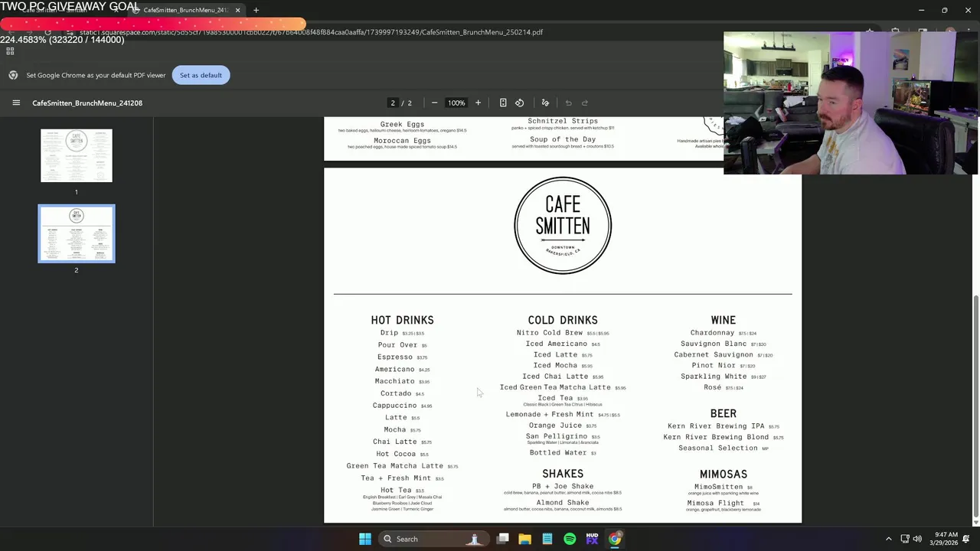
Task: Close the CafeSmitten_BrunchMenu tab
Action: click(x=237, y=10)
